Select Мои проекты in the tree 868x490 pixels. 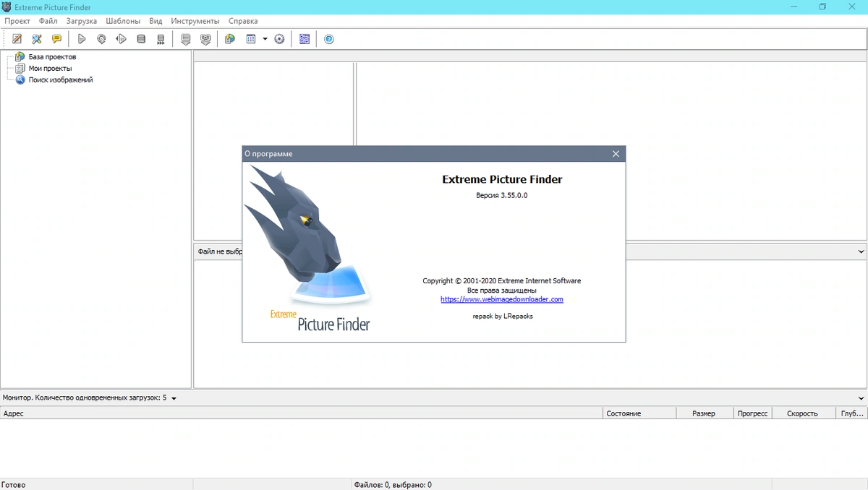tap(50, 68)
